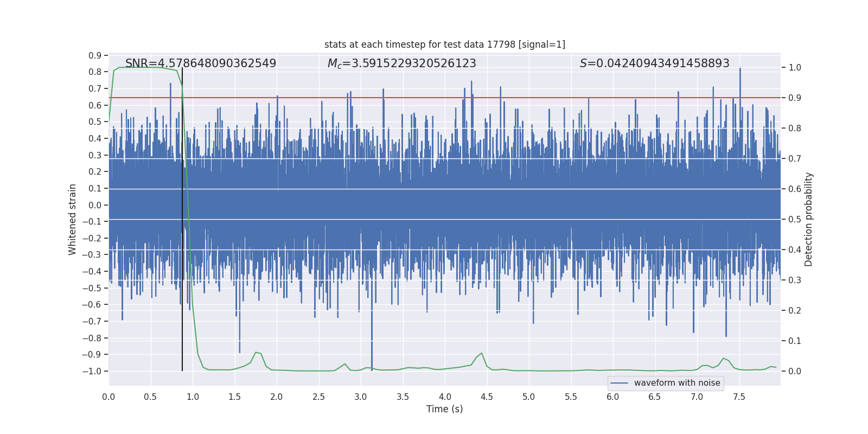Screen dimensions: 868x434
Task: Select the 0.1 tick on the Detection probability axis
Action: [x=795, y=341]
